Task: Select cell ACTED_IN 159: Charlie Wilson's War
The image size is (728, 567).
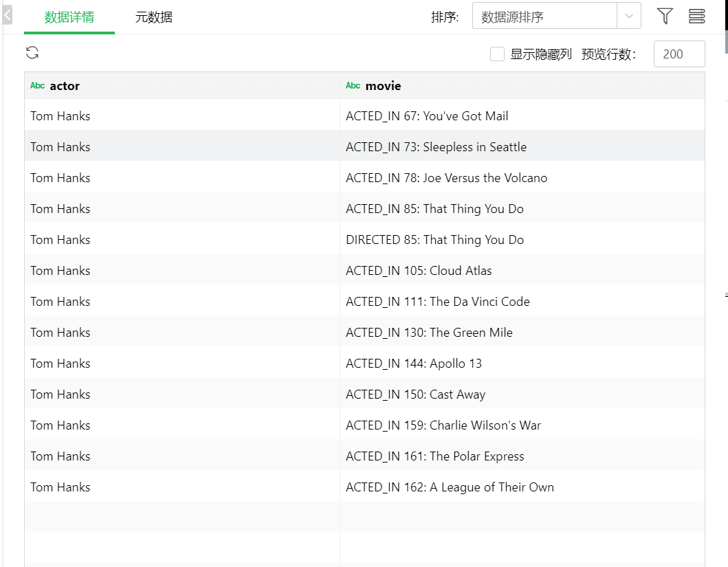Action: (522, 425)
